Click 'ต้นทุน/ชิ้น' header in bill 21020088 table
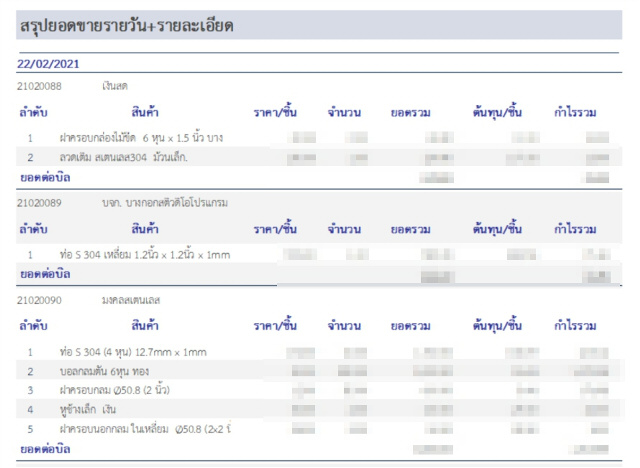This screenshot has width=640, height=468. 497,112
